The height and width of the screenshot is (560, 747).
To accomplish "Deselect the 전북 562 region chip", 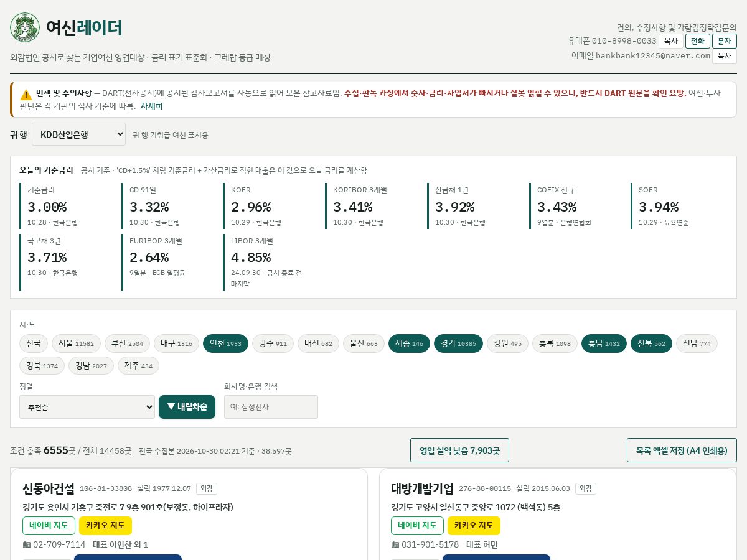I will point(651,343).
